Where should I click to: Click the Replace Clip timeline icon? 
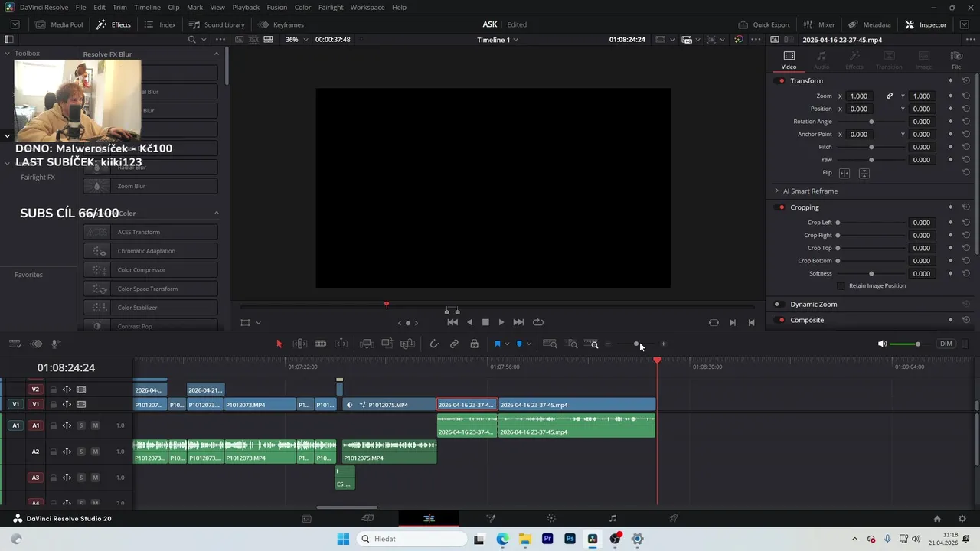[x=408, y=344]
